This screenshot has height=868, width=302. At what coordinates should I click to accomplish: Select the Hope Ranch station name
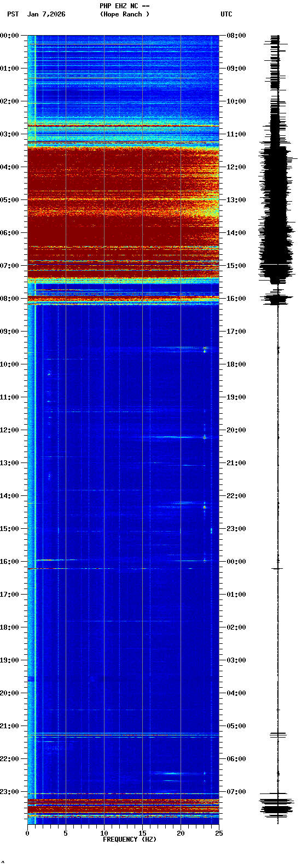124,14
